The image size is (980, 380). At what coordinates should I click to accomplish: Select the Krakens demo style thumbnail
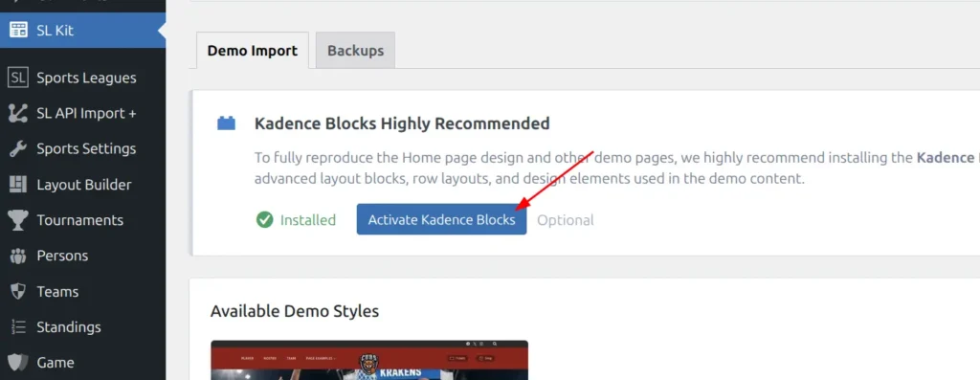pyautogui.click(x=369, y=360)
